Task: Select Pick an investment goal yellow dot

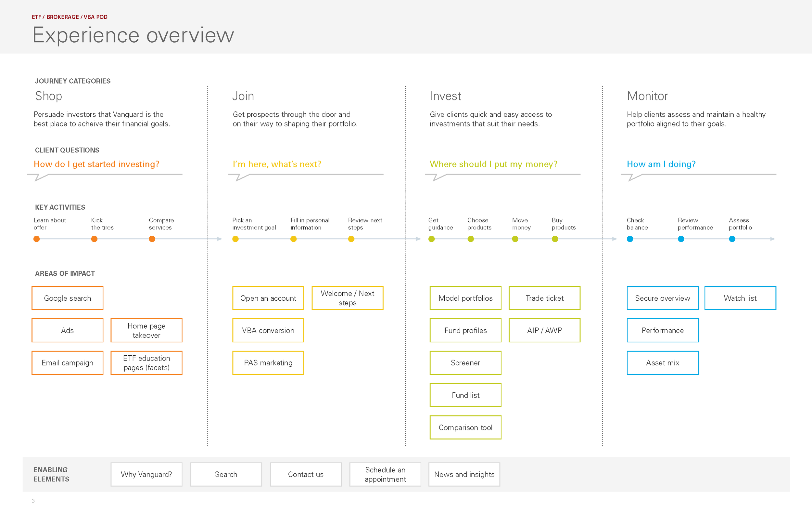Action: coord(235,239)
